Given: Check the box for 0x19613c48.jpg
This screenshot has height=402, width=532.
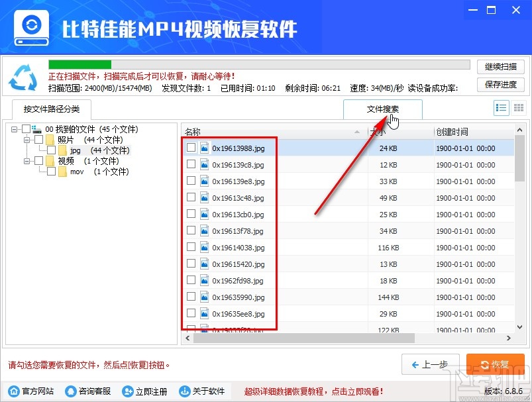Looking at the screenshot, I should click(x=191, y=197).
